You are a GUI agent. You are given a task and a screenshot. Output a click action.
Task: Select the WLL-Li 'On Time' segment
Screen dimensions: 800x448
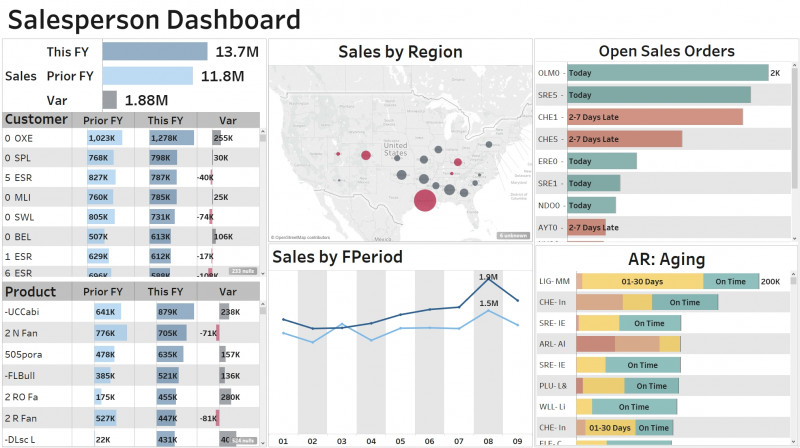tap(634, 407)
